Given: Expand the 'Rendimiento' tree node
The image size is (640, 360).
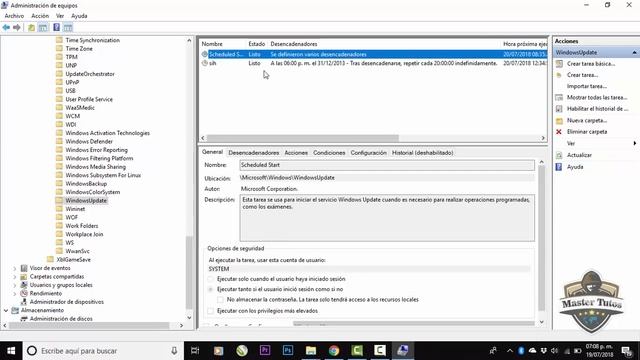Looking at the screenshot, I should [15, 294].
